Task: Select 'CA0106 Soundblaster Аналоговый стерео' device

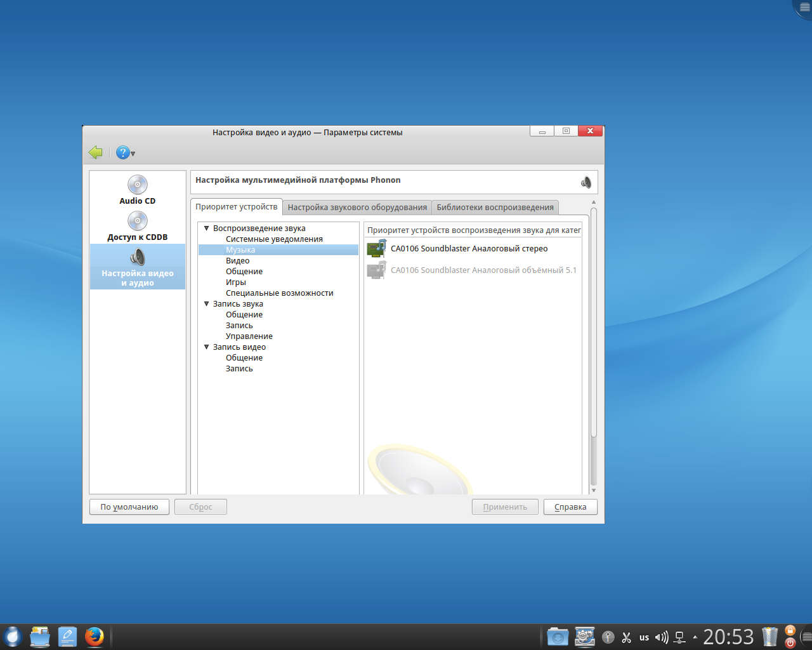Action: 469,249
